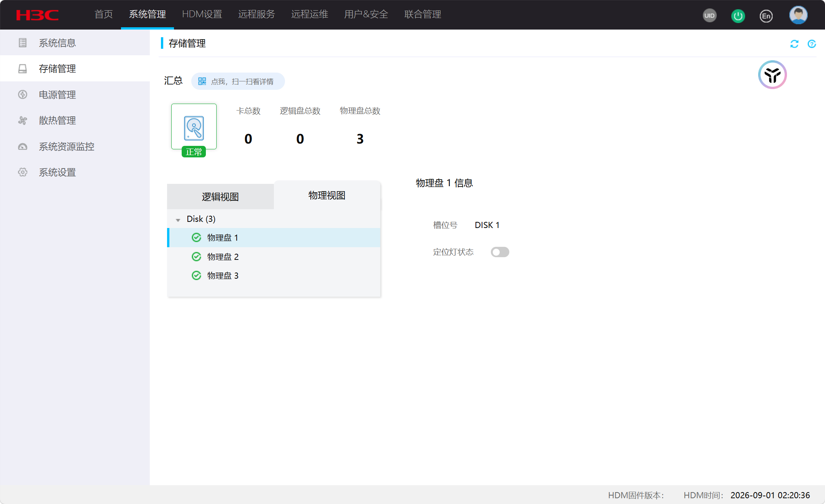This screenshot has width=825, height=504.
Task: Open the user avatar menu
Action: point(798,15)
